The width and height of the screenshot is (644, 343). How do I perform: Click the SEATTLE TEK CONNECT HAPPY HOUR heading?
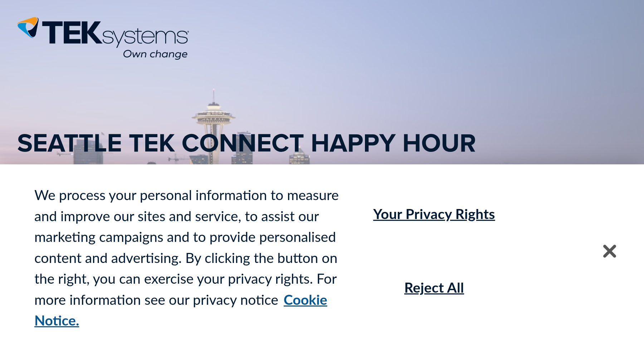coord(247,143)
